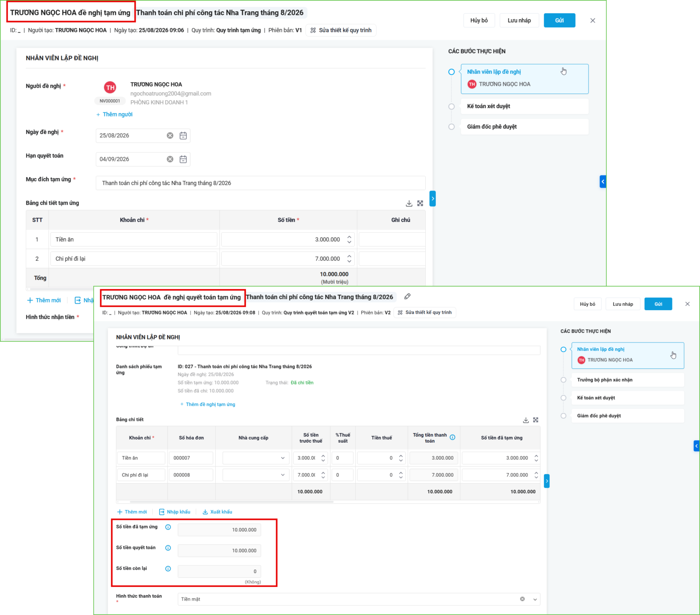Viewport: 700px width, 615px height.
Task: Select Kế toán xét duyệt step in advance form
Action: pyautogui.click(x=525, y=106)
